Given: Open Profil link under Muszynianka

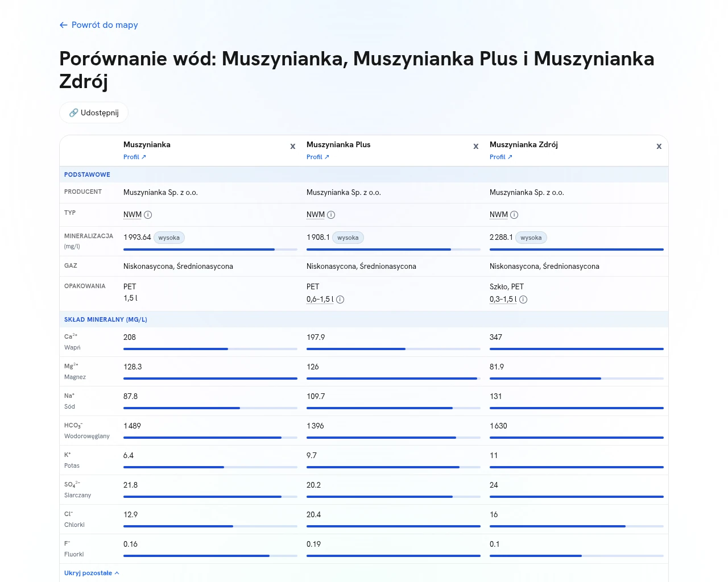Looking at the screenshot, I should (x=135, y=157).
